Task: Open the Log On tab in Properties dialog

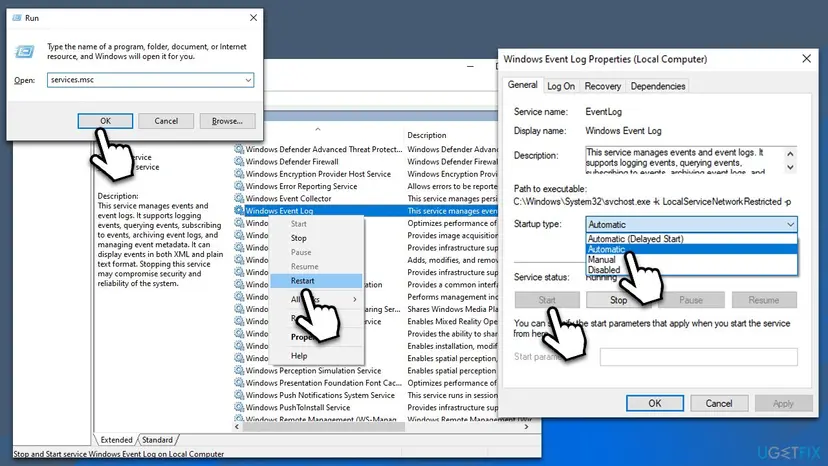Action: pos(561,86)
